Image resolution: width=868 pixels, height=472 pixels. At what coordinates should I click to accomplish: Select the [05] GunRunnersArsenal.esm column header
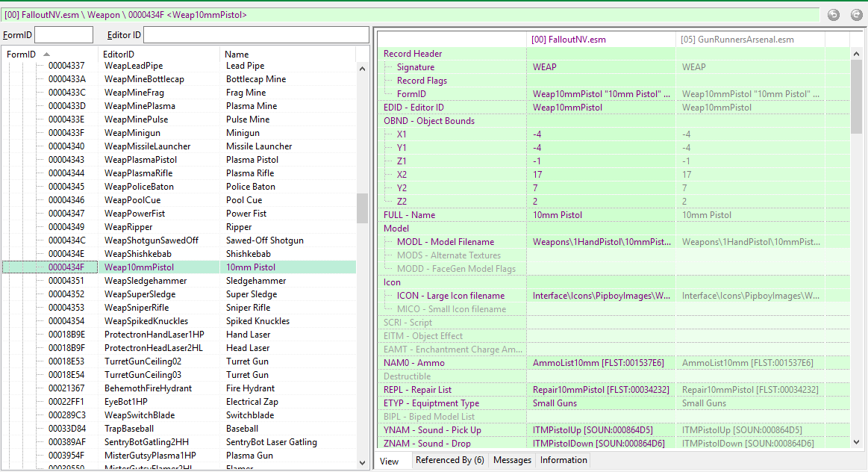click(x=750, y=40)
